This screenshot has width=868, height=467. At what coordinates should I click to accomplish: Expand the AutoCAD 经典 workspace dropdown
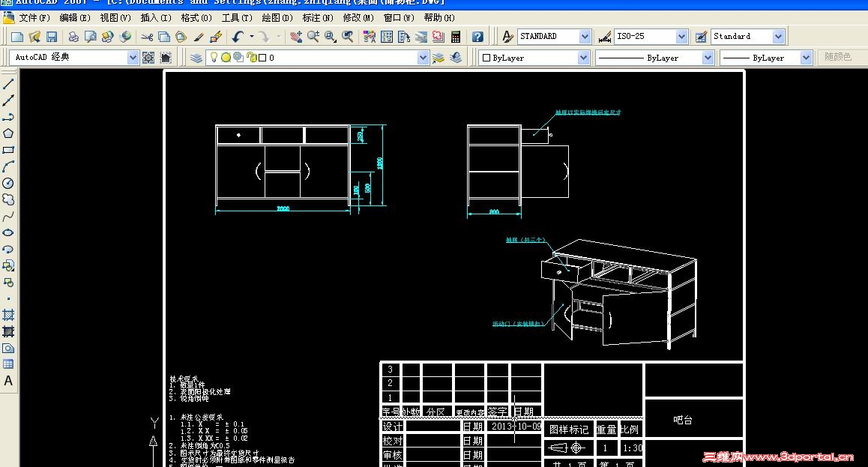[x=133, y=58]
